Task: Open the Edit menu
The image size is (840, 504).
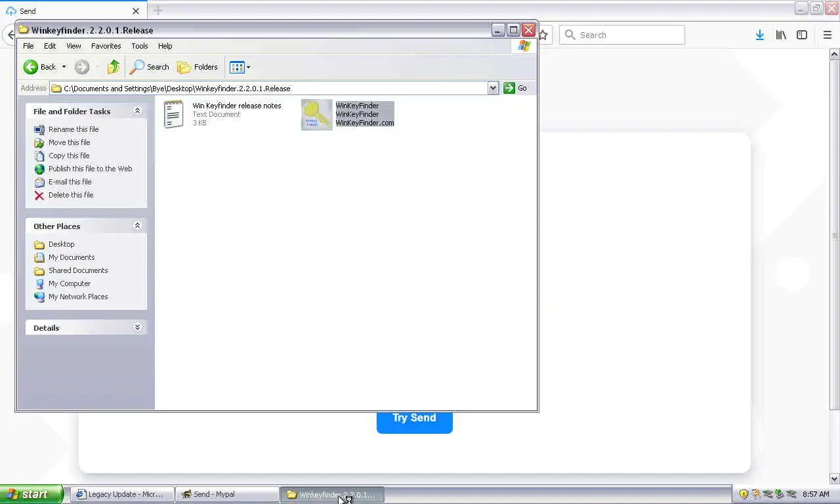Action: tap(50, 46)
